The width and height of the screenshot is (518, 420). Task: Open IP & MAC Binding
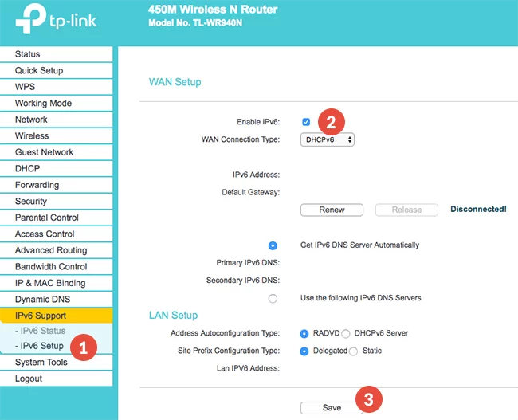coord(56,283)
